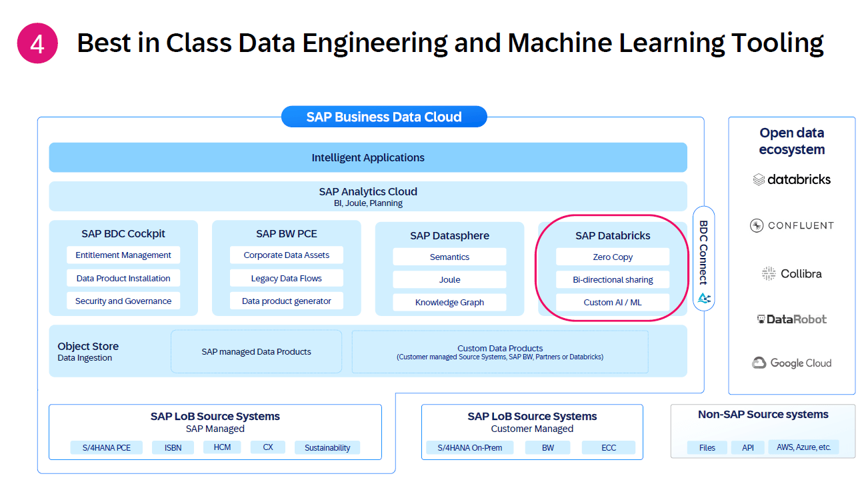Click the Collibra icon
Viewport: 868px width, 478px height.
pyautogui.click(x=791, y=273)
